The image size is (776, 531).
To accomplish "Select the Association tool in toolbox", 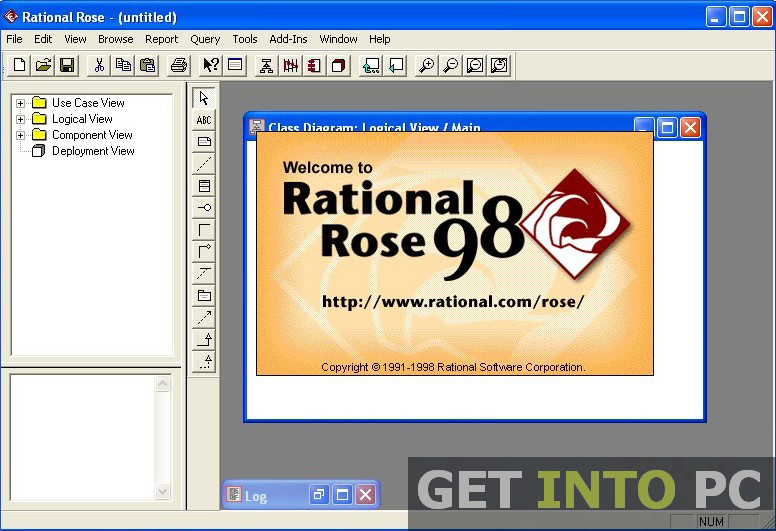I will 204,230.
